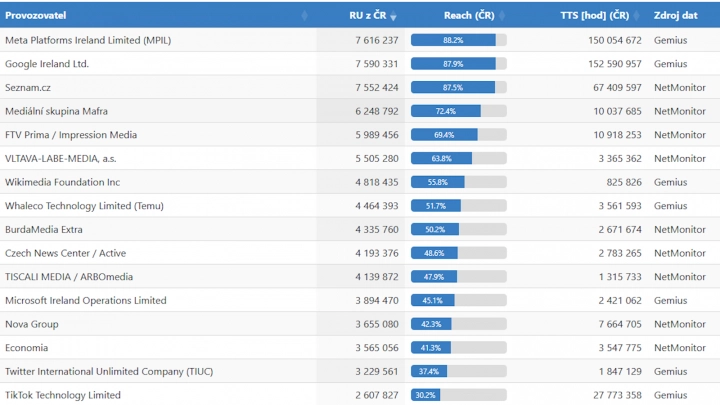Click TTS value 825 826

coord(624,182)
